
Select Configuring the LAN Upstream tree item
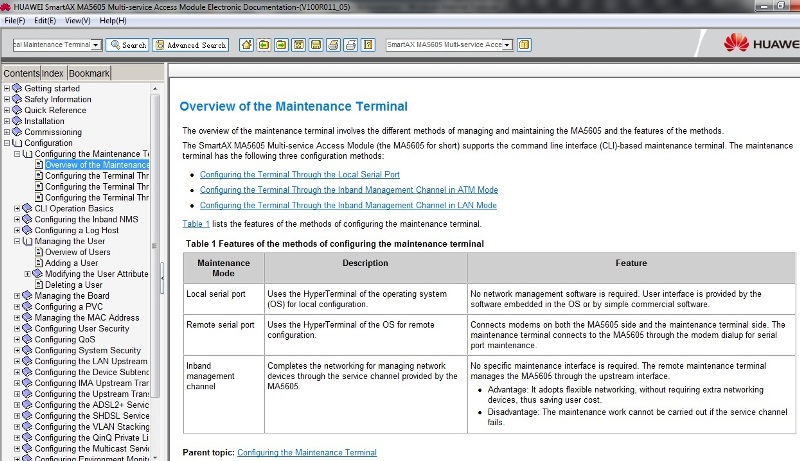(91, 361)
